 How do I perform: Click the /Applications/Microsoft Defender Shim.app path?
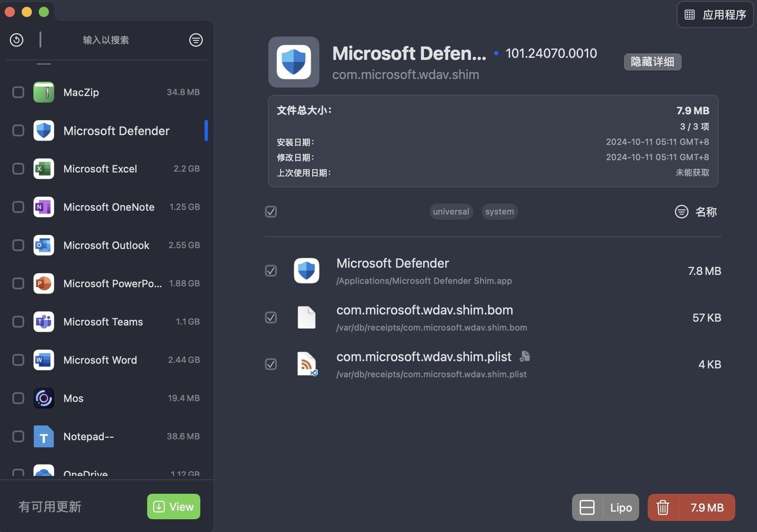click(424, 281)
